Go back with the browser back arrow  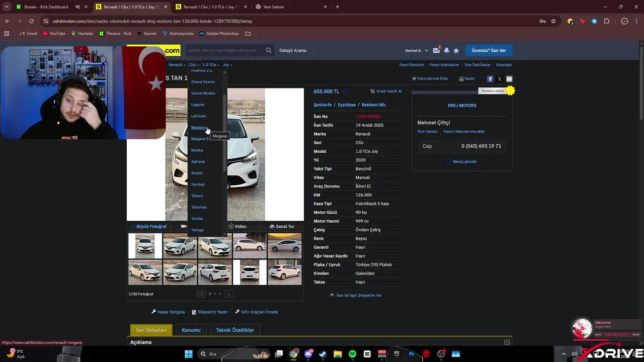pos(7,21)
